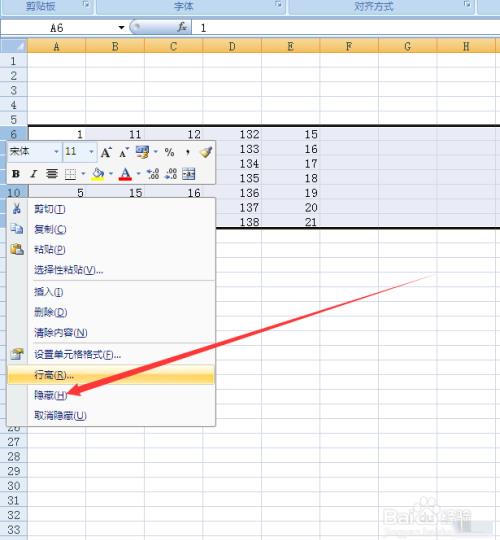This screenshot has width=500, height=540.
Task: Open the font size 11 dropdown
Action: (91, 152)
